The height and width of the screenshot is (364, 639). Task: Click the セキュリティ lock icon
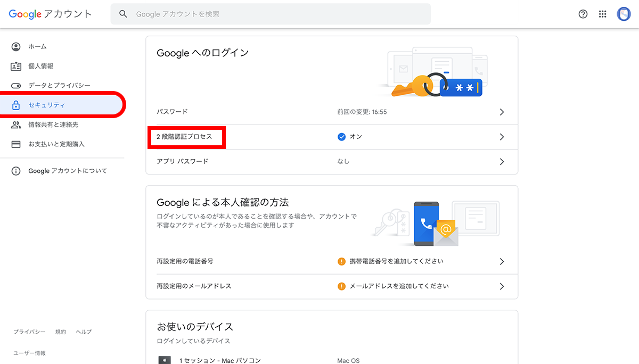(16, 105)
